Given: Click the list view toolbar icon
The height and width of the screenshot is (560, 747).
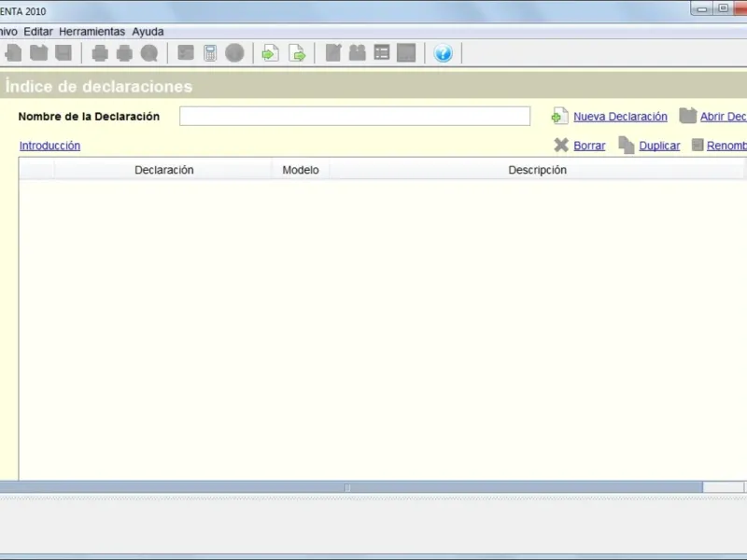Looking at the screenshot, I should tap(382, 52).
